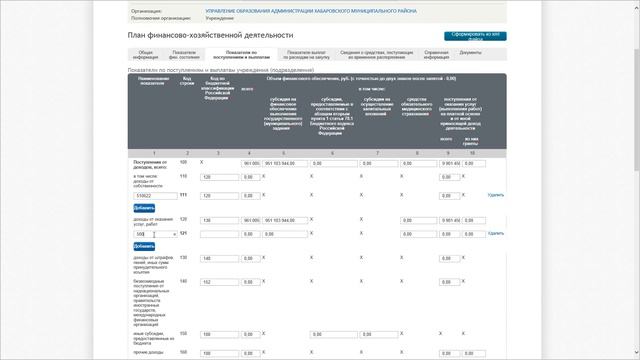The height and width of the screenshot is (360, 640).
Task: Click row 100 column 6 field 0.00
Action: tap(333, 164)
